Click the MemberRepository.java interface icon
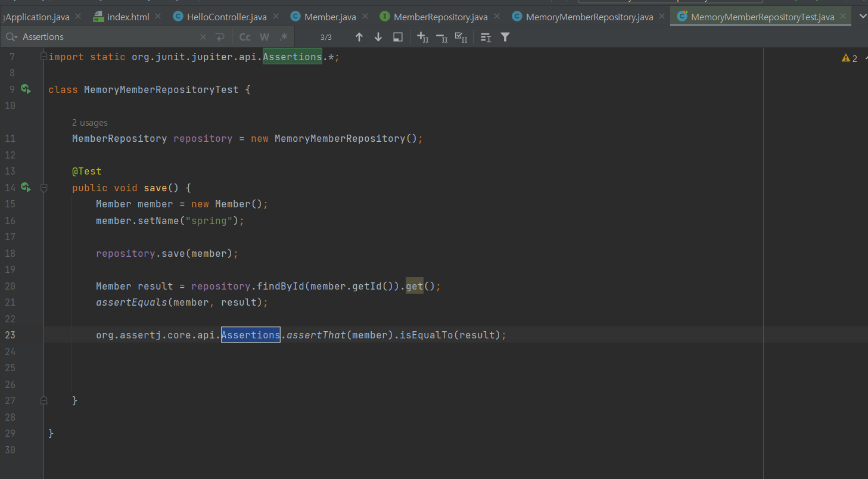Viewport: 868px width, 479px height. coord(385,17)
